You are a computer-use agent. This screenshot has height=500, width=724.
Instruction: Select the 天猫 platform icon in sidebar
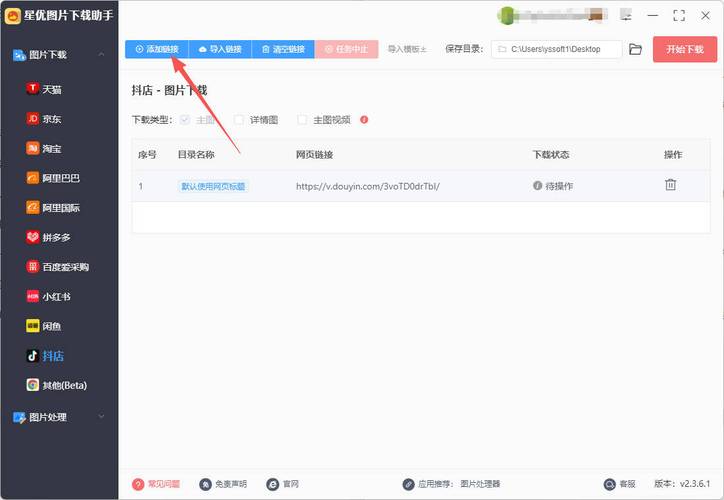(33, 89)
